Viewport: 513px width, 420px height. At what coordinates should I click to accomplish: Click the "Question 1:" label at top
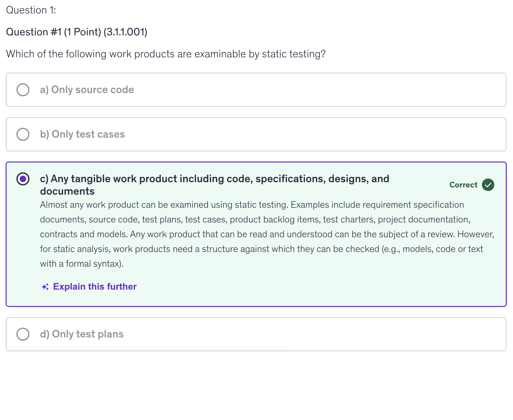point(31,10)
